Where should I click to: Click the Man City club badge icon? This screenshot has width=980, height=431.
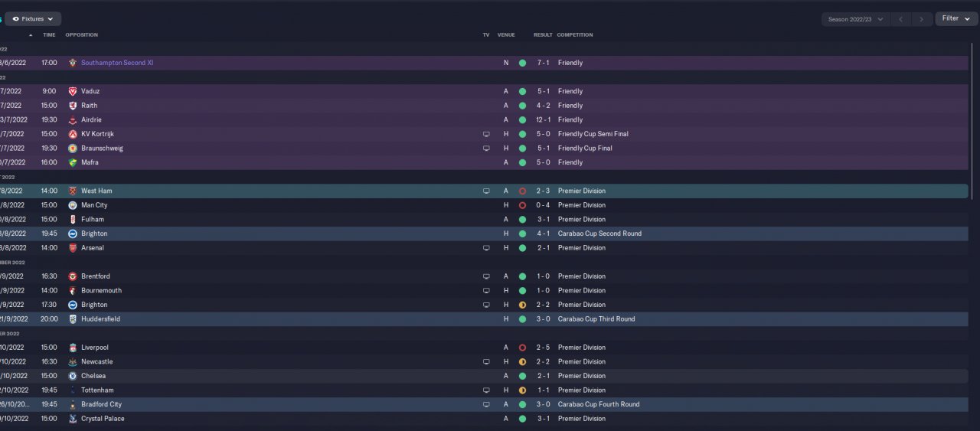click(x=73, y=205)
